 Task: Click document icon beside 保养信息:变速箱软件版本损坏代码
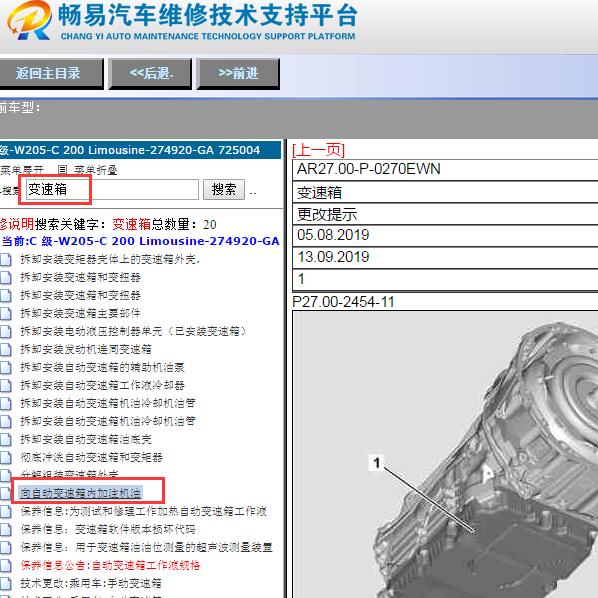pos(6,529)
